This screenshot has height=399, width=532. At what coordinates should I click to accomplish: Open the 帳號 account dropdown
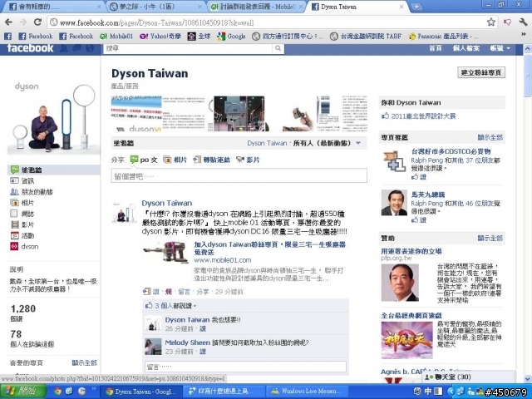click(x=500, y=48)
